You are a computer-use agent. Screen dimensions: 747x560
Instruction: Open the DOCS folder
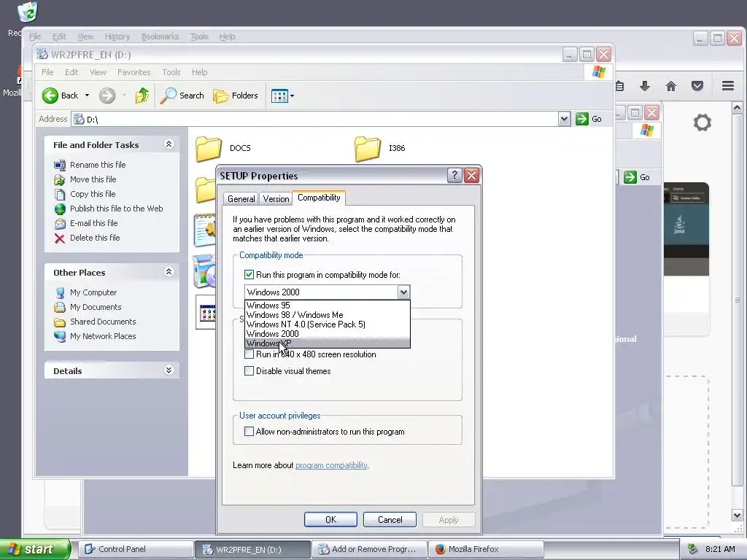[223, 148]
